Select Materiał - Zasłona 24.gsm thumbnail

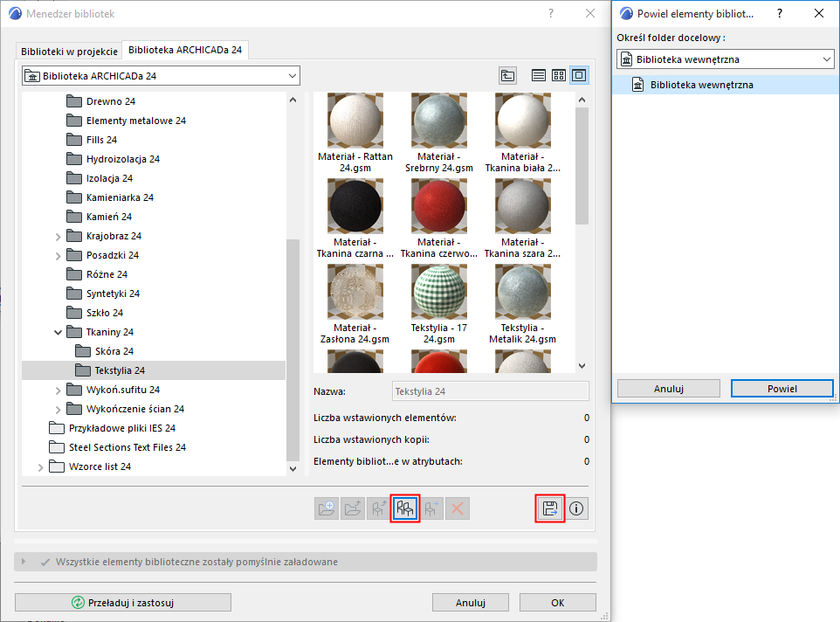(355, 292)
